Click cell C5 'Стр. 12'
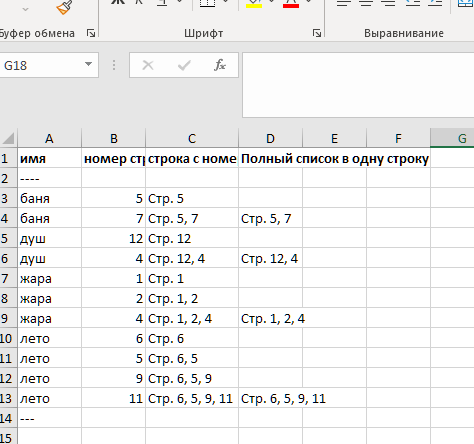Image resolution: width=474 pixels, height=444 pixels. pos(192,238)
